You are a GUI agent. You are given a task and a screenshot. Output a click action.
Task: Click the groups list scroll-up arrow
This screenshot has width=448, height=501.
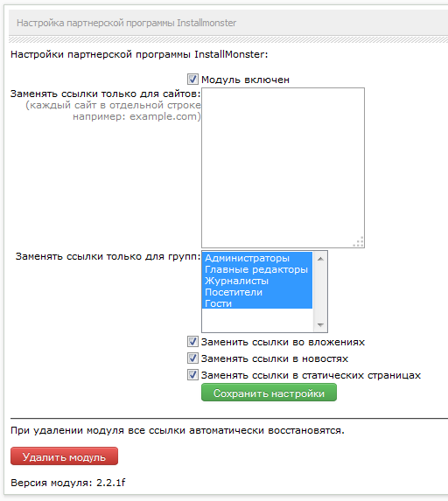320,259
